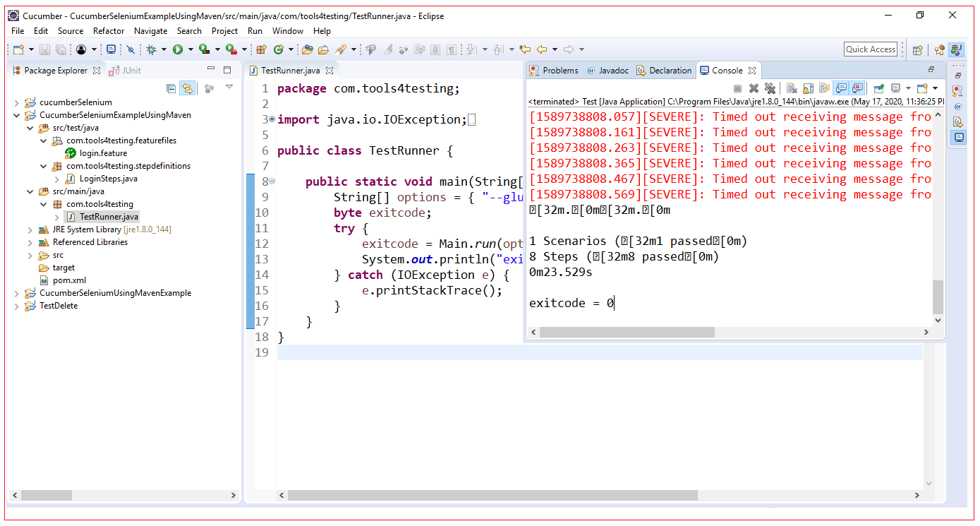980x526 pixels.
Task: Click the editor horizontal scrollbar thumb
Action: tap(492, 496)
